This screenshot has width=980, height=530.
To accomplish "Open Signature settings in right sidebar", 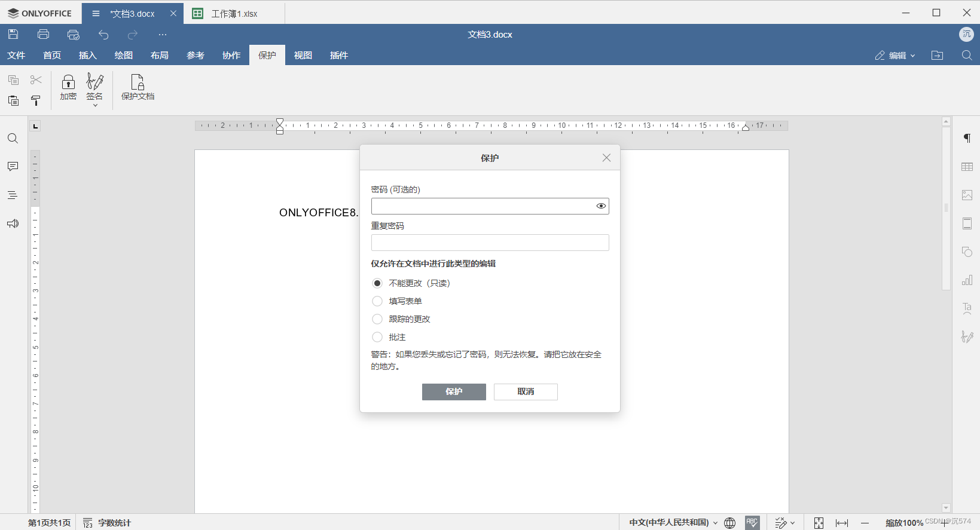I will point(967,337).
